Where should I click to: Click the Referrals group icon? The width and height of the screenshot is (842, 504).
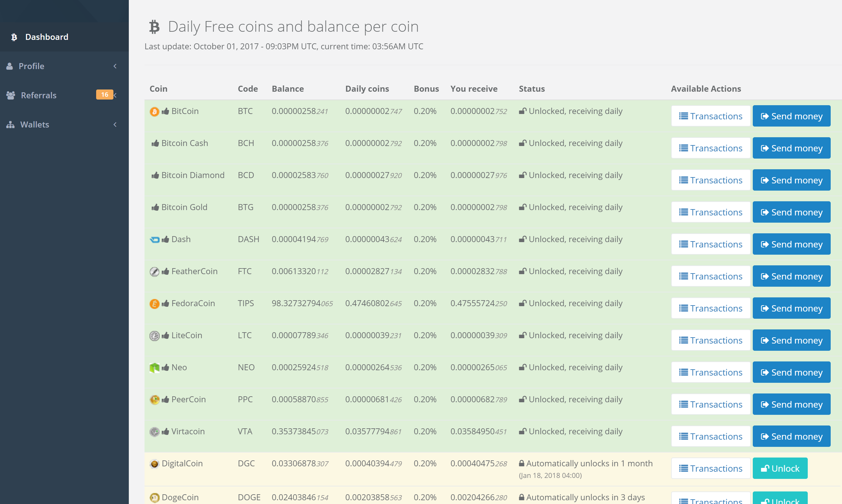pyautogui.click(x=11, y=95)
